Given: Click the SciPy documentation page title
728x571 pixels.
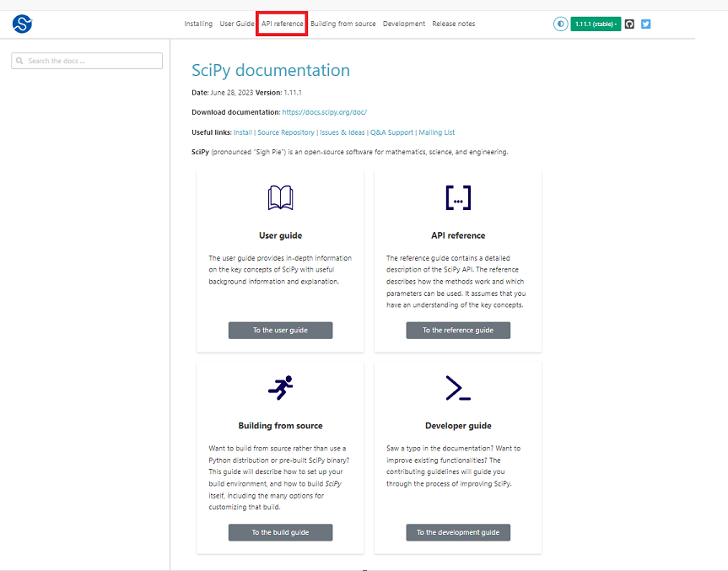Looking at the screenshot, I should click(271, 70).
